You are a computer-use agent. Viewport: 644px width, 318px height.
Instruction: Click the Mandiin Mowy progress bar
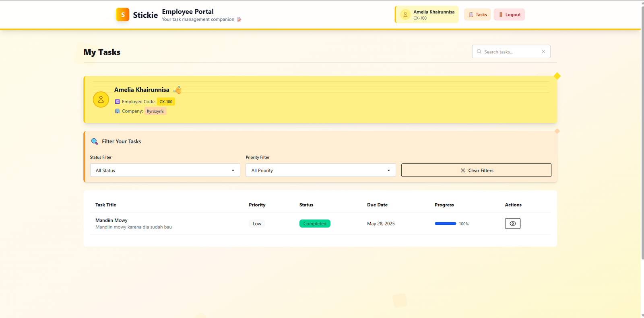(x=445, y=224)
